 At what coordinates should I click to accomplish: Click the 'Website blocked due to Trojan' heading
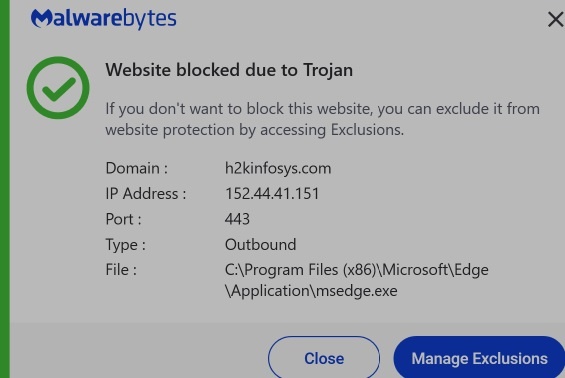coord(229,70)
